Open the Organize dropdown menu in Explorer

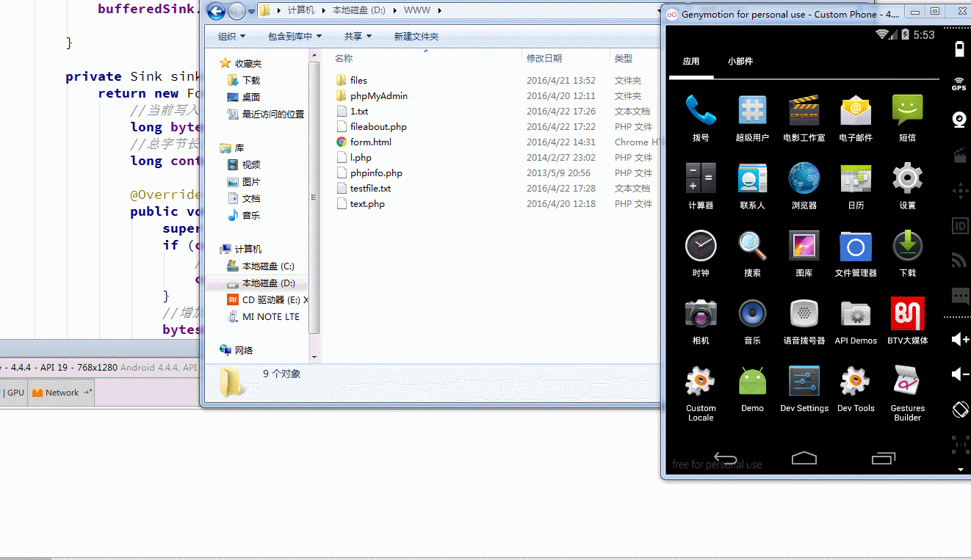(232, 36)
